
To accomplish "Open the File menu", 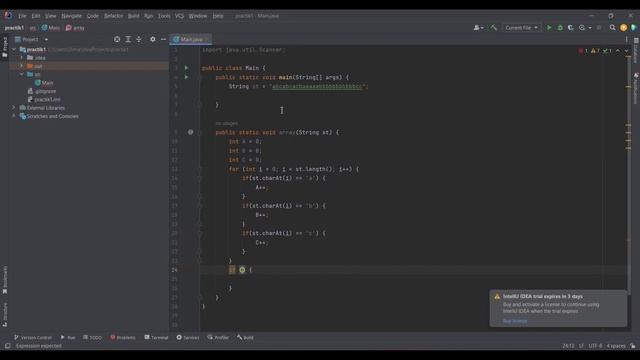I will 22,16.
